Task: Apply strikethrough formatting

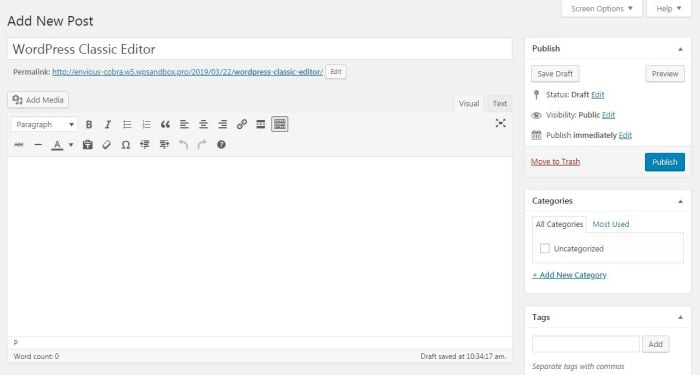Action: click(x=19, y=145)
